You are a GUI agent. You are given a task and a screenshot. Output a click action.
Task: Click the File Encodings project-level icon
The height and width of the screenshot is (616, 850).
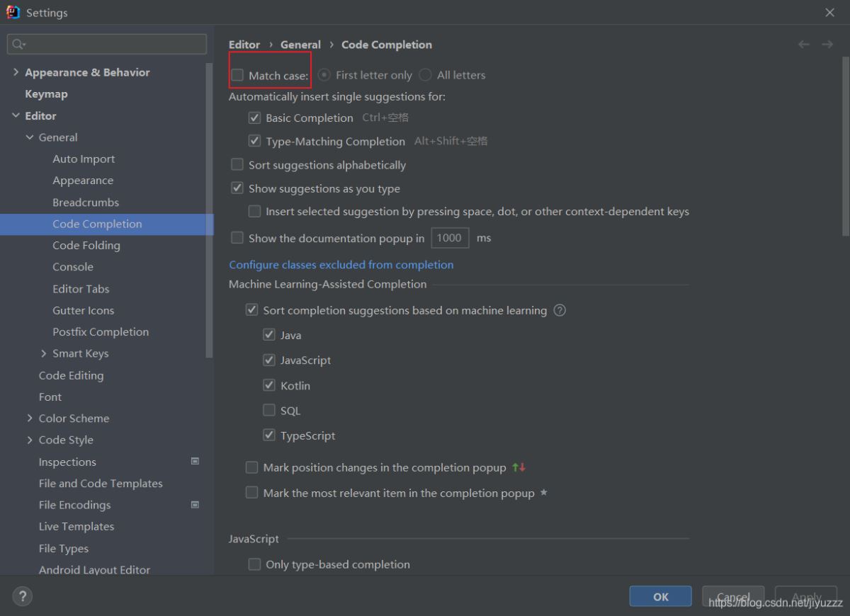[195, 505]
